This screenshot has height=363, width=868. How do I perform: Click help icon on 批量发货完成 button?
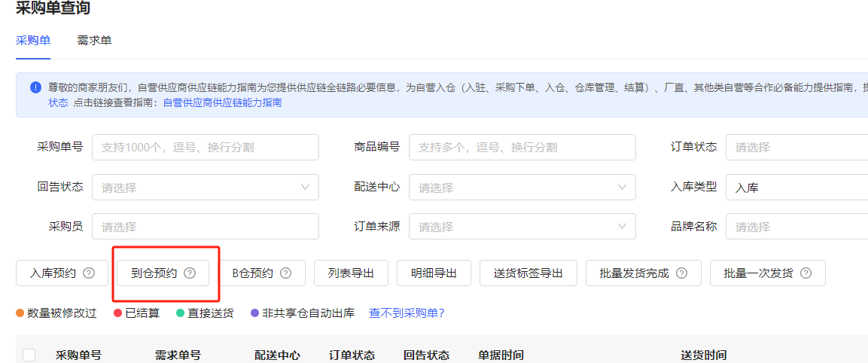click(x=681, y=273)
